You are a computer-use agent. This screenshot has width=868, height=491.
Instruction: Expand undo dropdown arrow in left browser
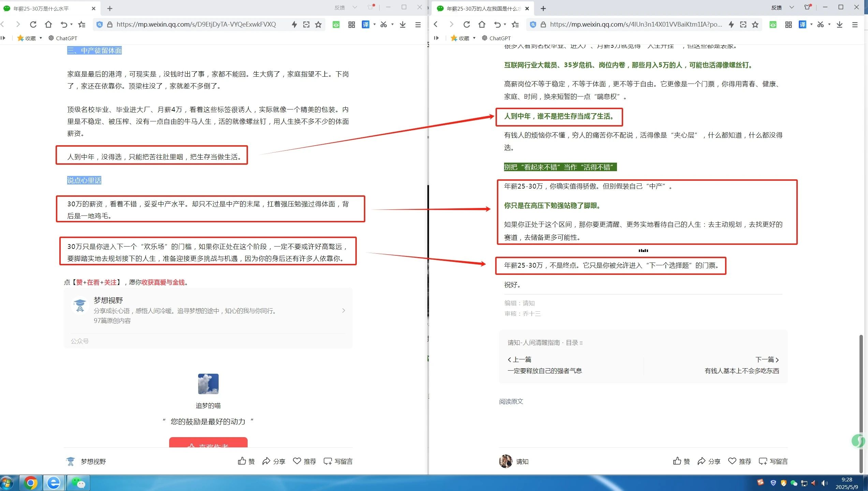pos(71,25)
